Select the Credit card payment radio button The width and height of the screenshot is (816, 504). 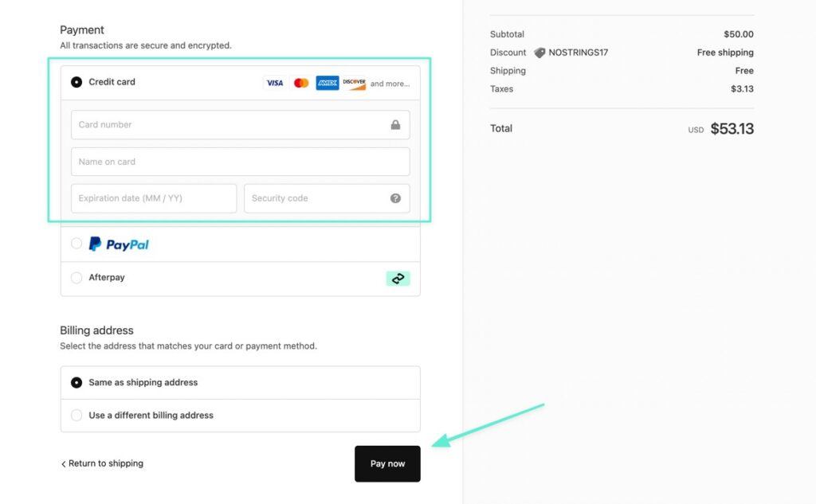[x=76, y=81]
